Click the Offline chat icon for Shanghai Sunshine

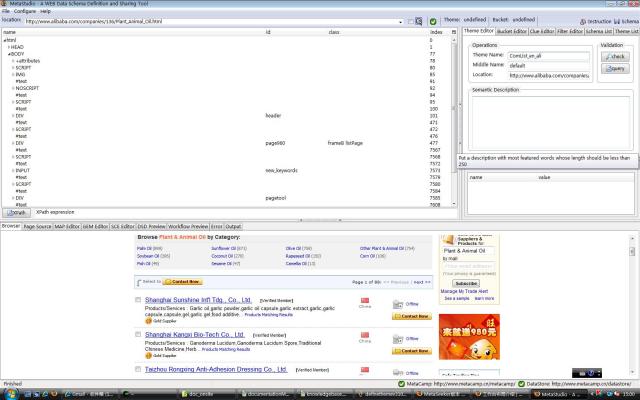(x=398, y=304)
